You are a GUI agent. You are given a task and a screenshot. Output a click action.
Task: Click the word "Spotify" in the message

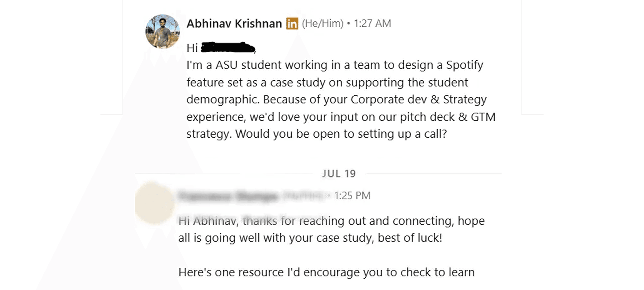click(x=465, y=65)
